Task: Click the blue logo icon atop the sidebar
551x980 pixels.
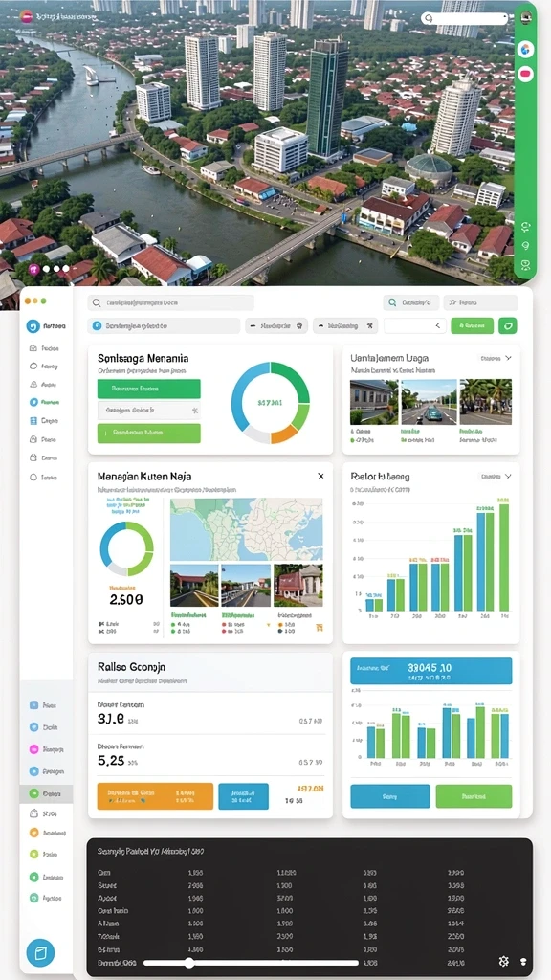Action: coord(33,325)
